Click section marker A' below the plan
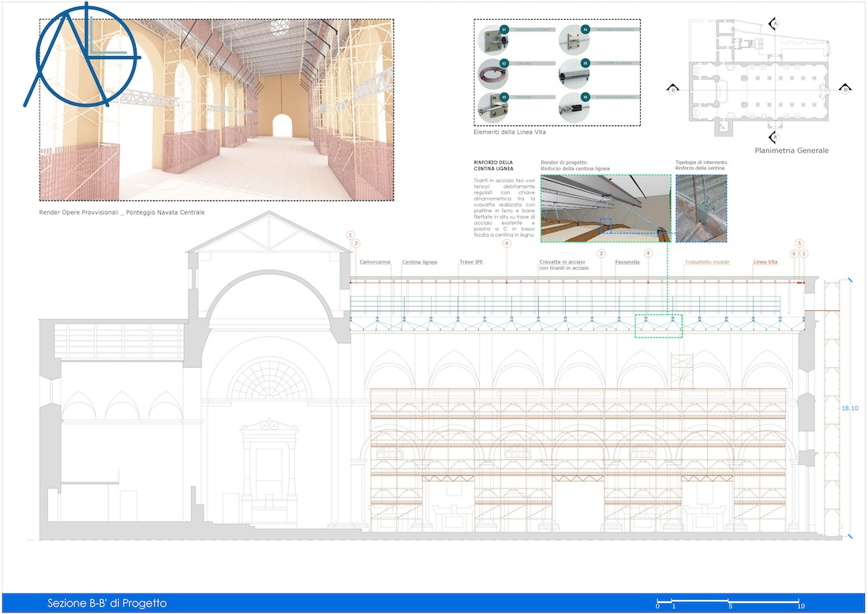This screenshot has width=868, height=614. tap(776, 136)
